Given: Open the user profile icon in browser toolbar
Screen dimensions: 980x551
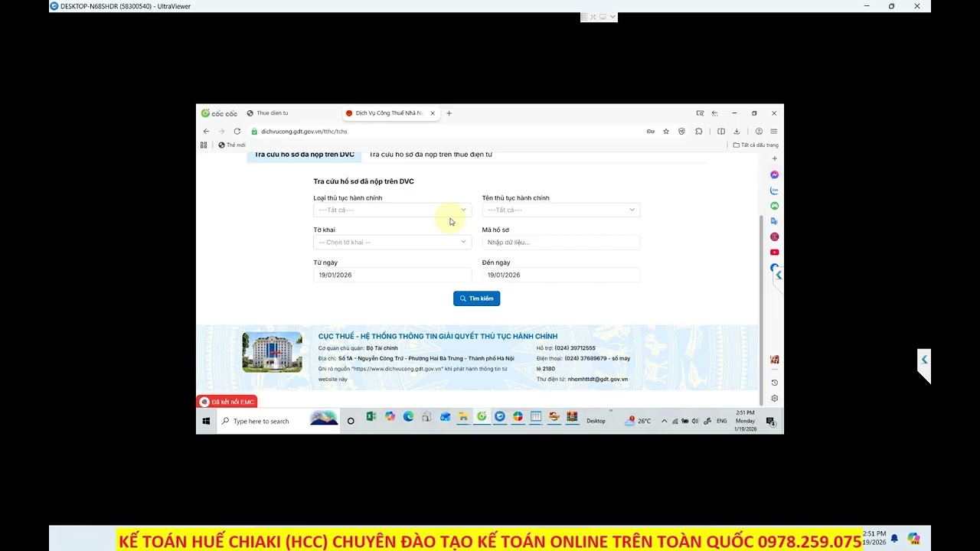Looking at the screenshot, I should [759, 132].
